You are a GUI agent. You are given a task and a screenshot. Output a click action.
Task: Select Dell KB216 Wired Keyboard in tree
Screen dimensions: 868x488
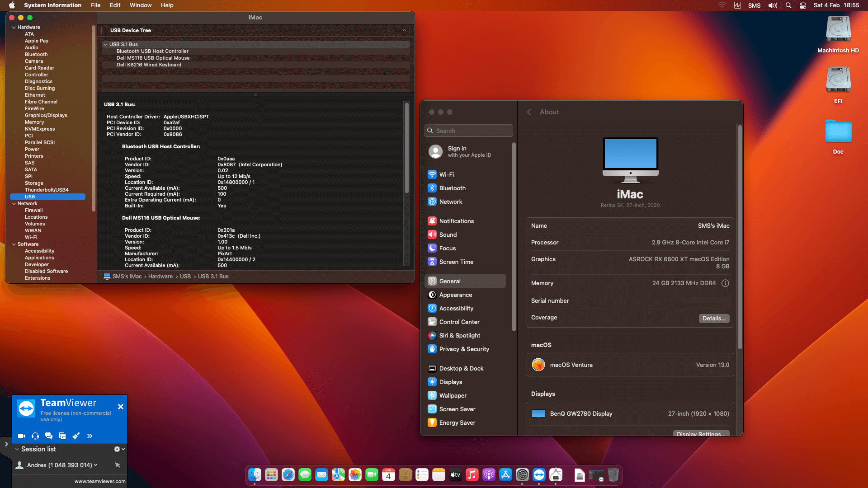tap(149, 65)
